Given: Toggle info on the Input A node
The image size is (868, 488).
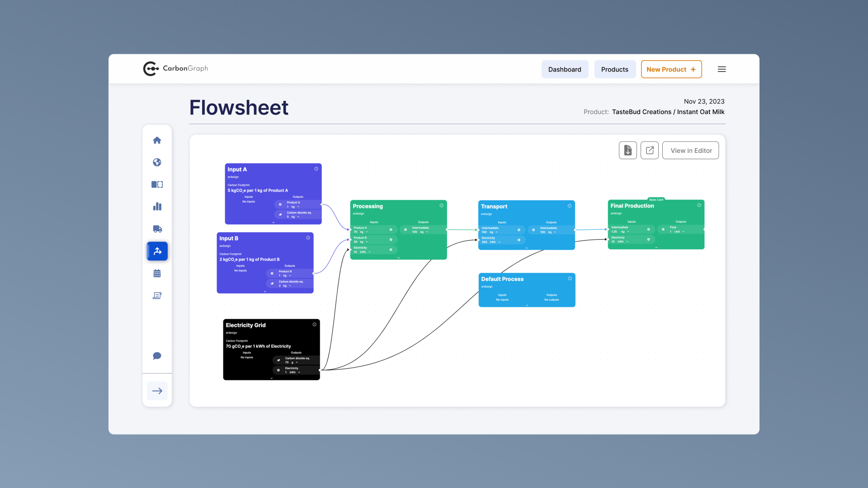Looking at the screenshot, I should pyautogui.click(x=316, y=168).
